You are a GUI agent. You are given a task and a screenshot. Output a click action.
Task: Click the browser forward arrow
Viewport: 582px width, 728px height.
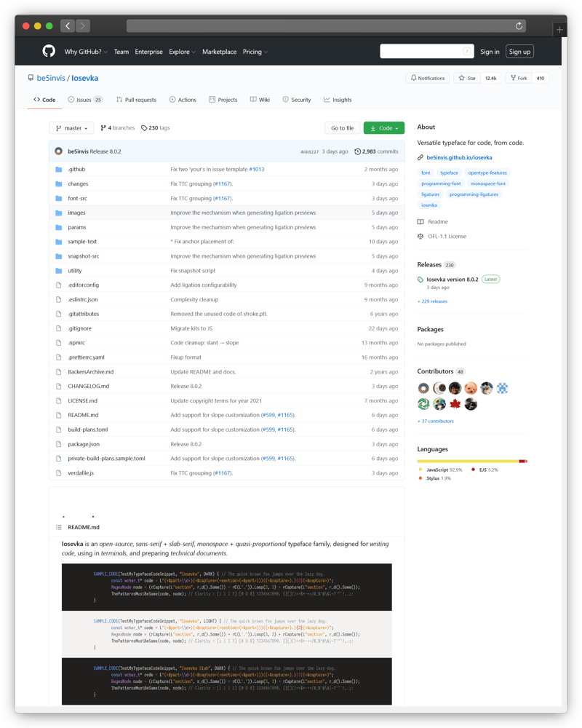click(83, 26)
